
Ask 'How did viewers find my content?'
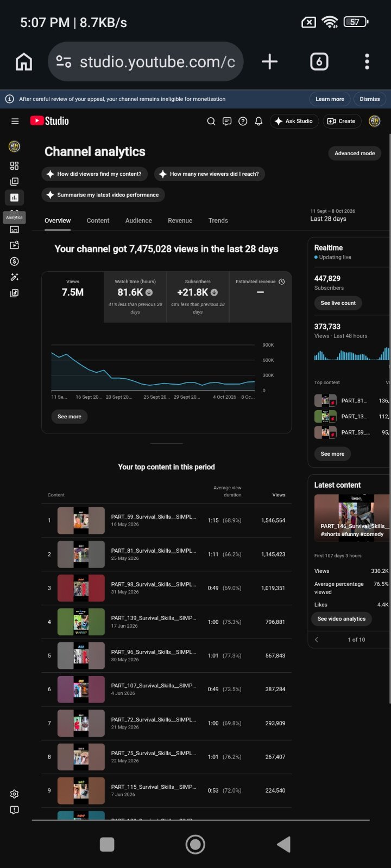pyautogui.click(x=94, y=174)
